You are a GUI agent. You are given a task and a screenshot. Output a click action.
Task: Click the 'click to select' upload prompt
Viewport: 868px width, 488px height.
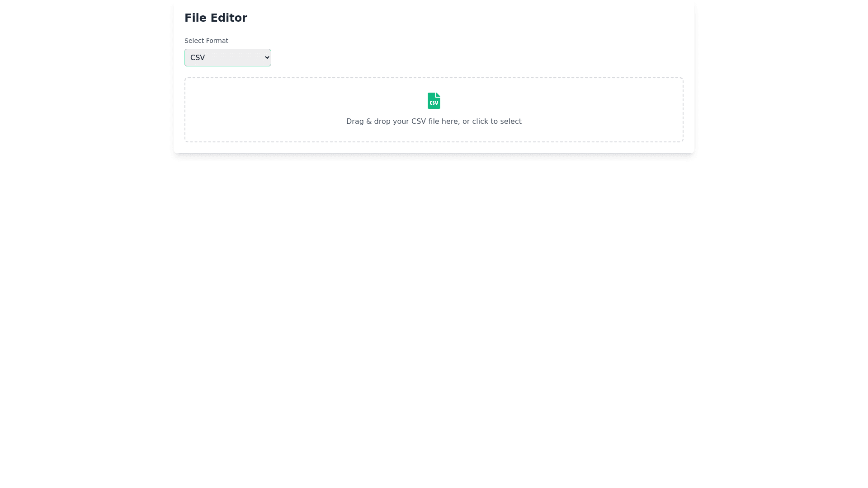pos(496,122)
